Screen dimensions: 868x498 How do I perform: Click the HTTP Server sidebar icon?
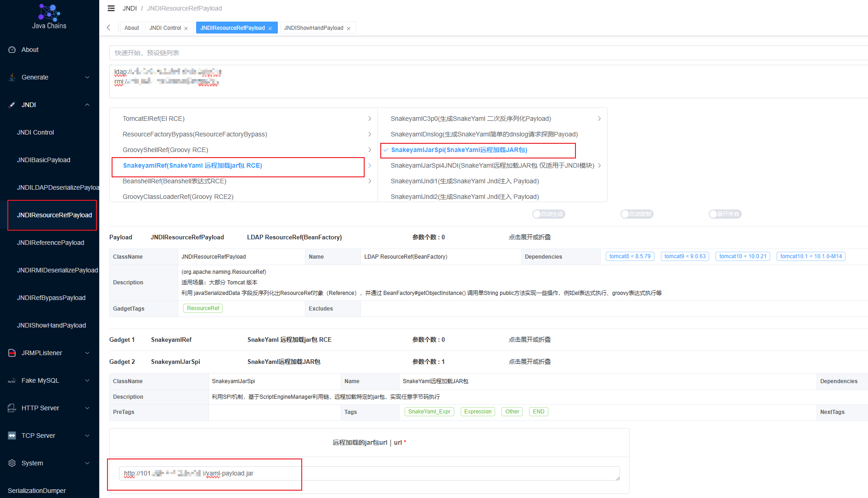tap(12, 408)
